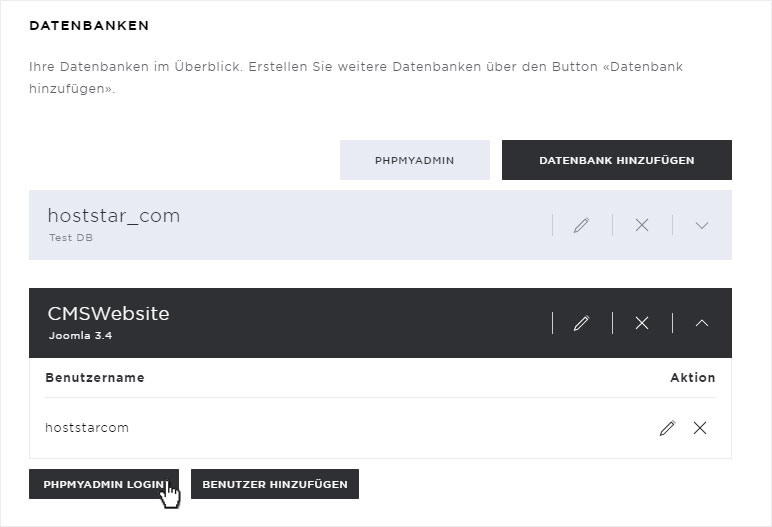The height and width of the screenshot is (527, 772).
Task: Collapse the CMSWebsite database panel chevron
Action: tap(702, 323)
